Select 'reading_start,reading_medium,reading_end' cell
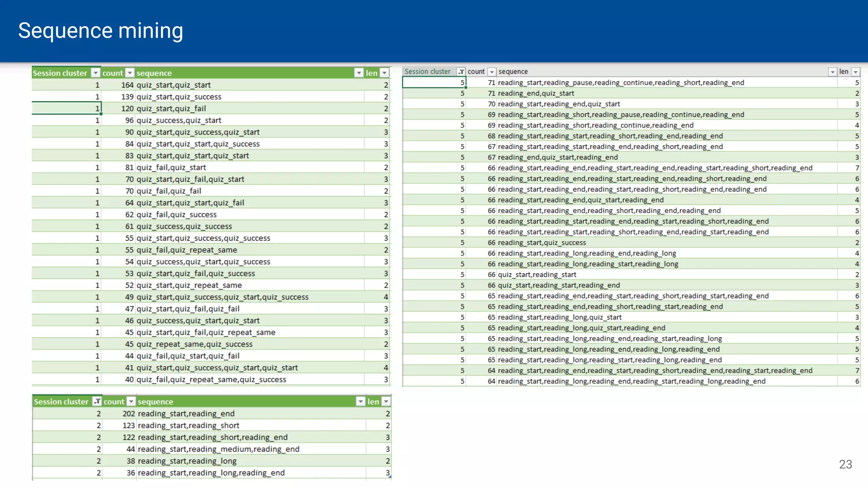 (251, 449)
